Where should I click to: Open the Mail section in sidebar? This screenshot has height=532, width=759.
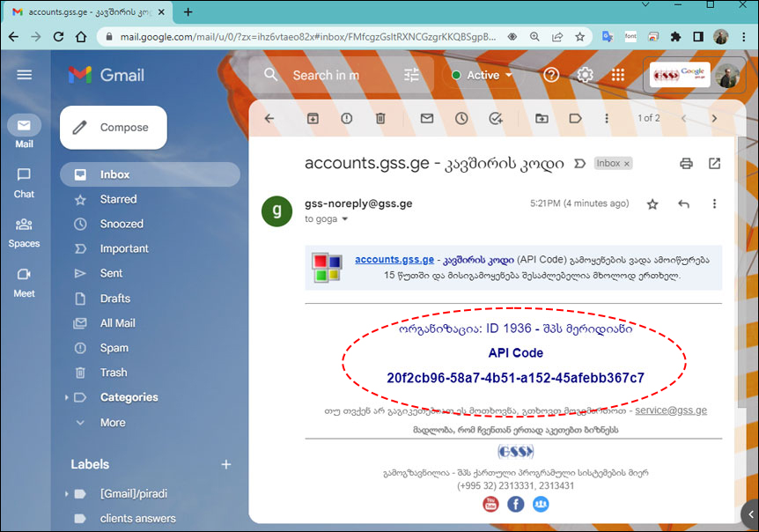pyautogui.click(x=24, y=131)
